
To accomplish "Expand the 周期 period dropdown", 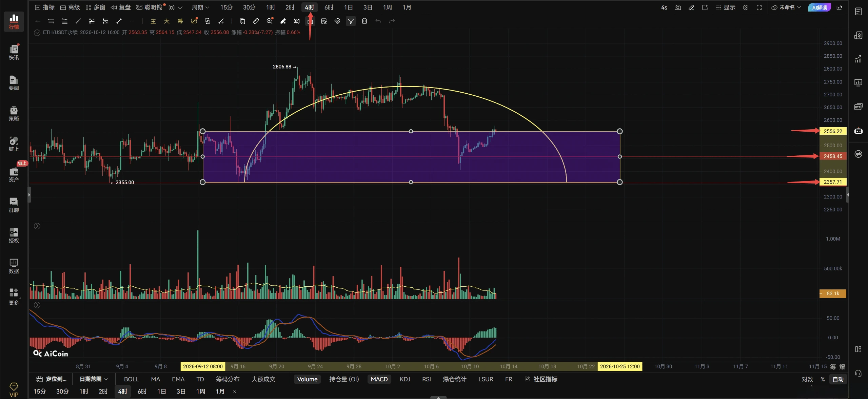I will 200,7.
